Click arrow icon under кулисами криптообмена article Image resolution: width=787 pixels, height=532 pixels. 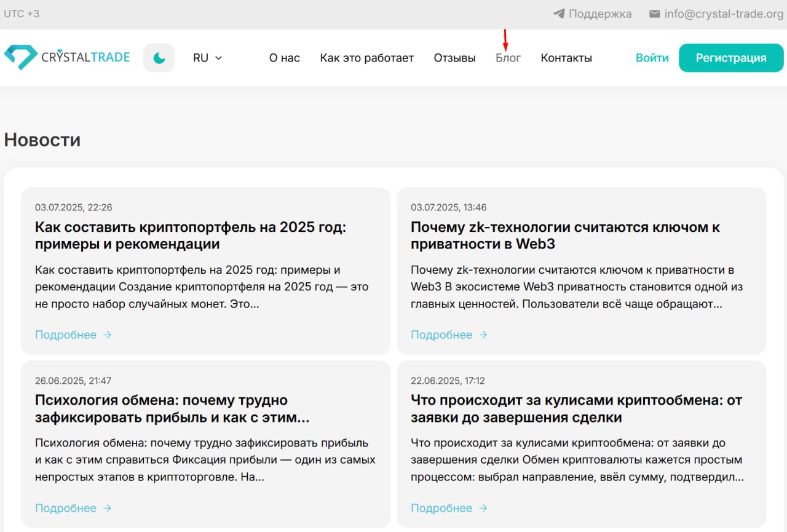tap(483, 508)
